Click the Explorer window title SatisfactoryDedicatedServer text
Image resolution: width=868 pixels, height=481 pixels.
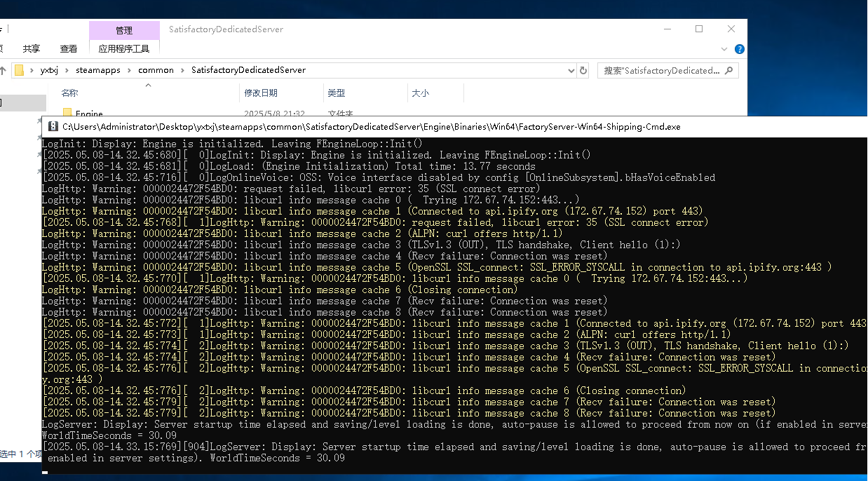tap(226, 29)
